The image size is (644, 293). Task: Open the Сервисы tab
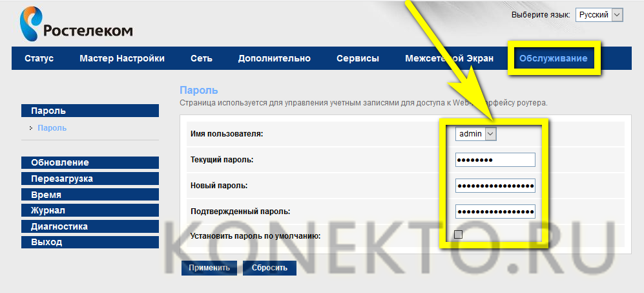(357, 58)
